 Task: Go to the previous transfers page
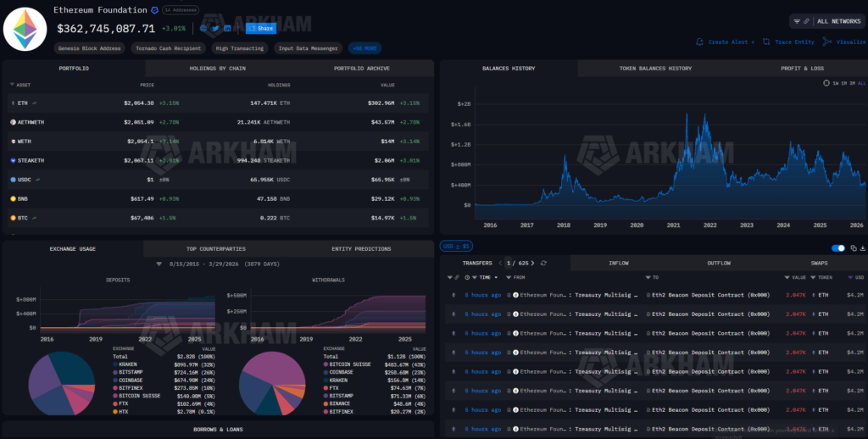pos(500,263)
